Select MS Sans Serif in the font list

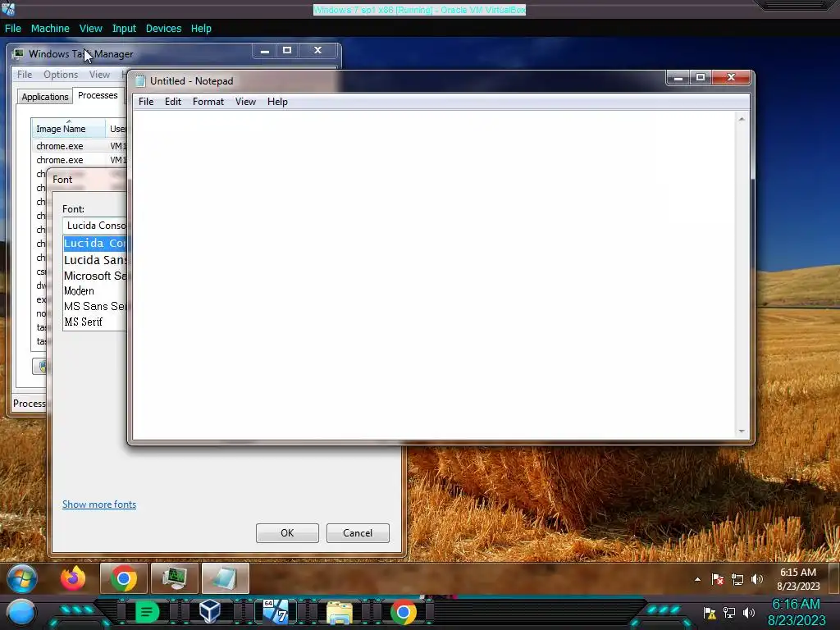click(95, 307)
